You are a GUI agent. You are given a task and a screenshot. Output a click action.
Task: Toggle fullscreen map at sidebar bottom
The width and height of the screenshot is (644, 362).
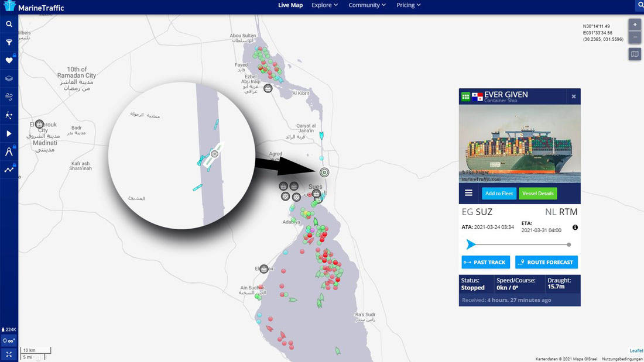pos(9,354)
